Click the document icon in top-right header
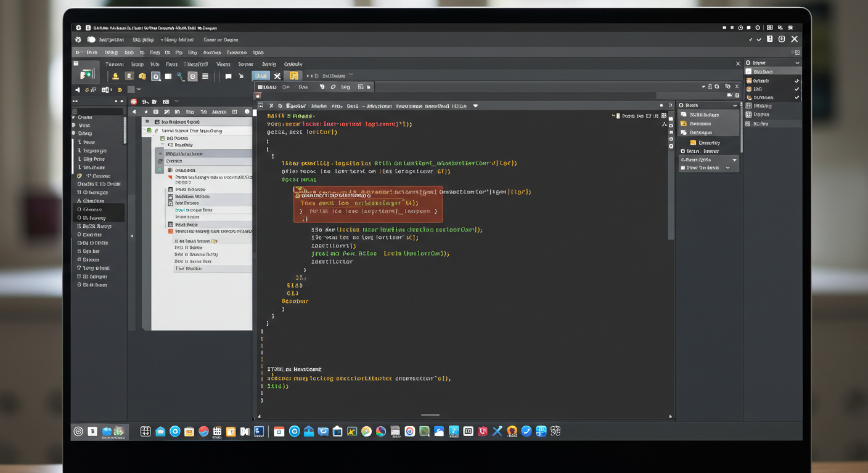This screenshot has height=473, width=868. (770, 39)
